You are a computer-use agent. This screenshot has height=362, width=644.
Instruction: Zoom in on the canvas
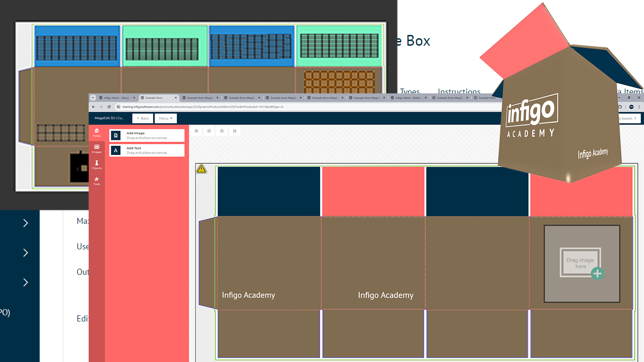pyautogui.click(x=196, y=131)
